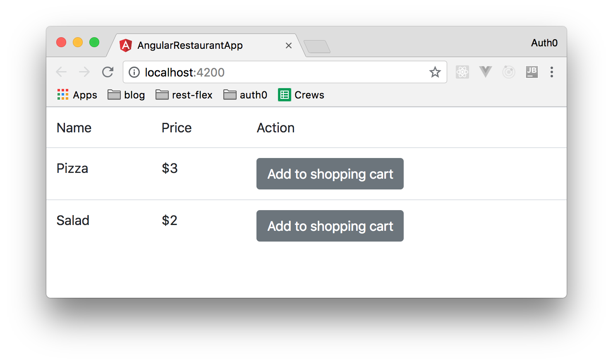View site information icon in the address bar
The image size is (613, 364).
pos(134,72)
